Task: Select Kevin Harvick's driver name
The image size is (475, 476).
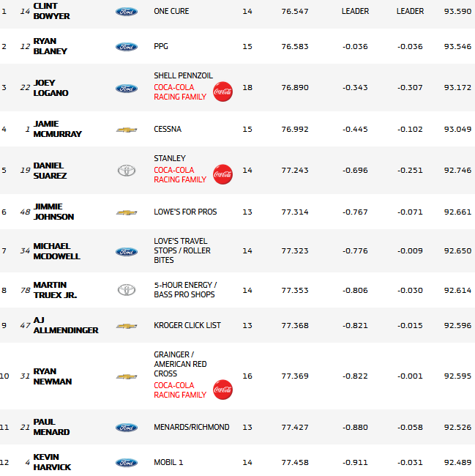Action: tap(53, 462)
